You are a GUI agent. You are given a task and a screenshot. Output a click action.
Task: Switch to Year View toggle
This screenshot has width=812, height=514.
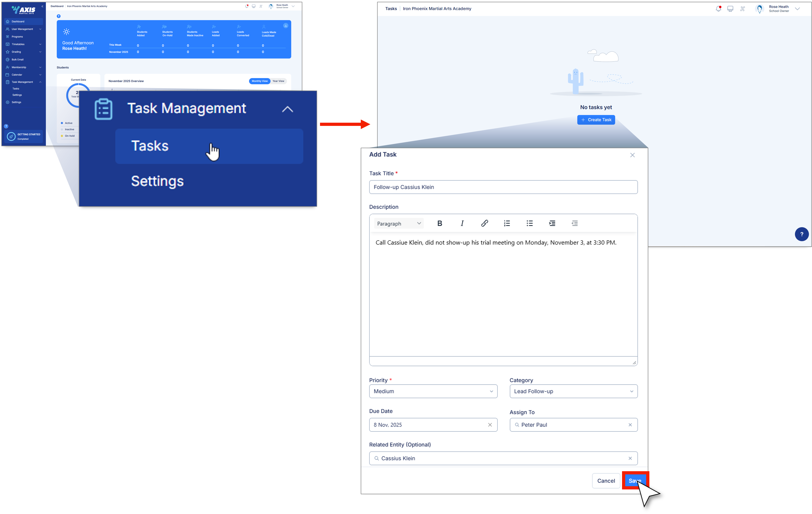tap(278, 81)
